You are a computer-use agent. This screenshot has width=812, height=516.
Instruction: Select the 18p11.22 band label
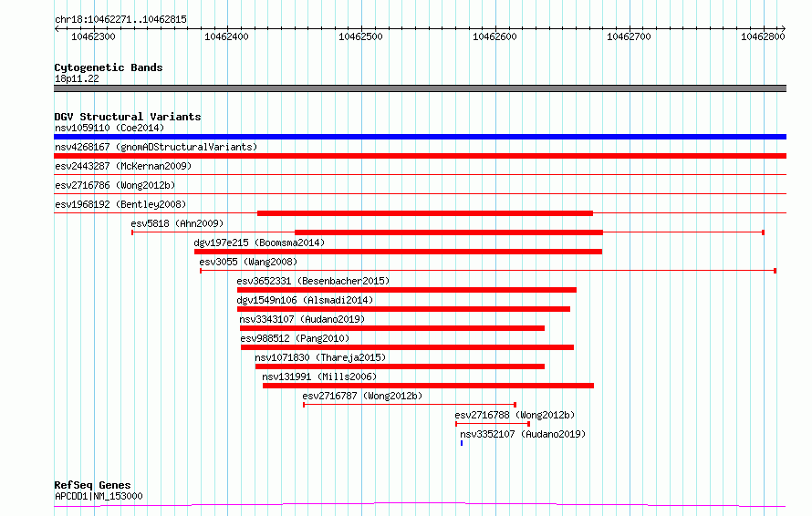(77, 78)
